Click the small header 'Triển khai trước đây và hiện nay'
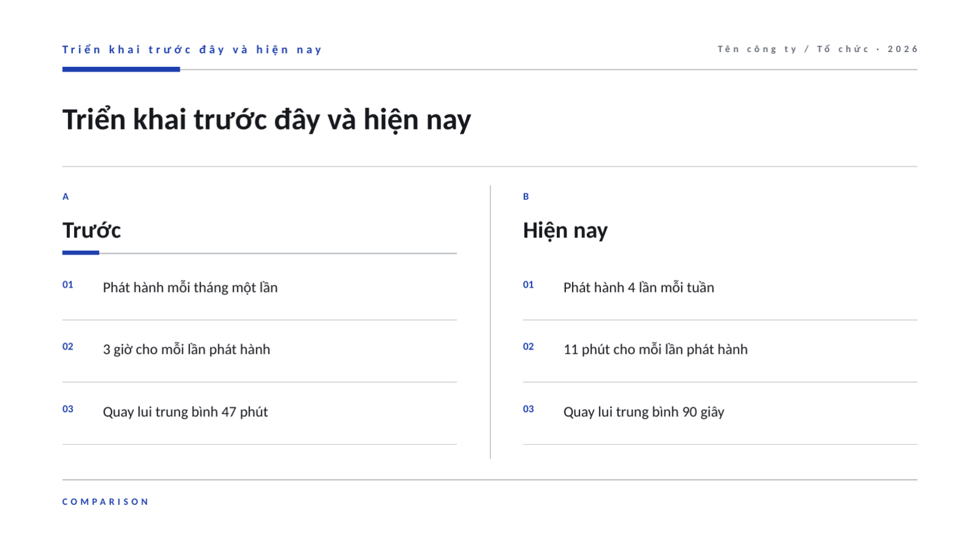 pos(192,50)
